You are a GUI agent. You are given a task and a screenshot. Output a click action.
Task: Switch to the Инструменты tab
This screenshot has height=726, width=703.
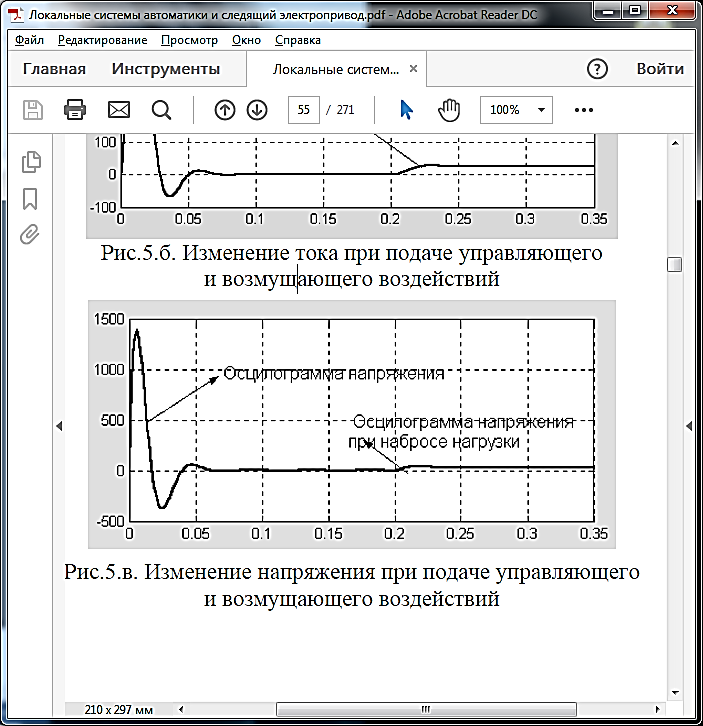[166, 69]
